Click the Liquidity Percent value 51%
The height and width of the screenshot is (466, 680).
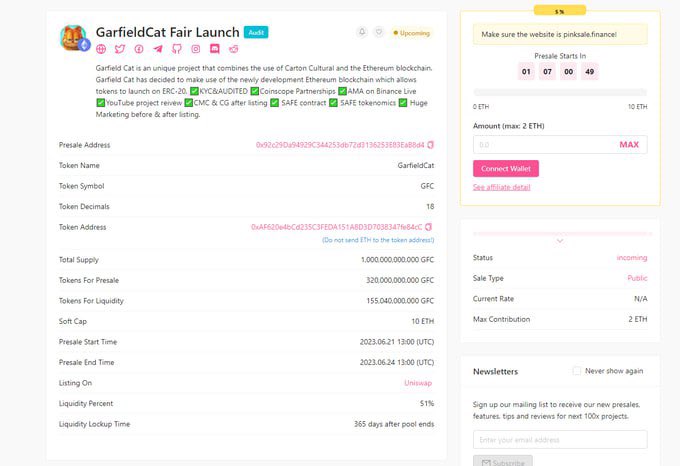pyautogui.click(x=427, y=403)
